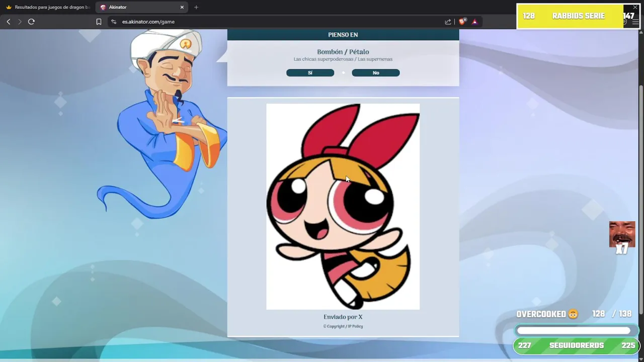Click the OVERCOOKED label text
Viewport: 644px width, 362px height.
pyautogui.click(x=541, y=314)
